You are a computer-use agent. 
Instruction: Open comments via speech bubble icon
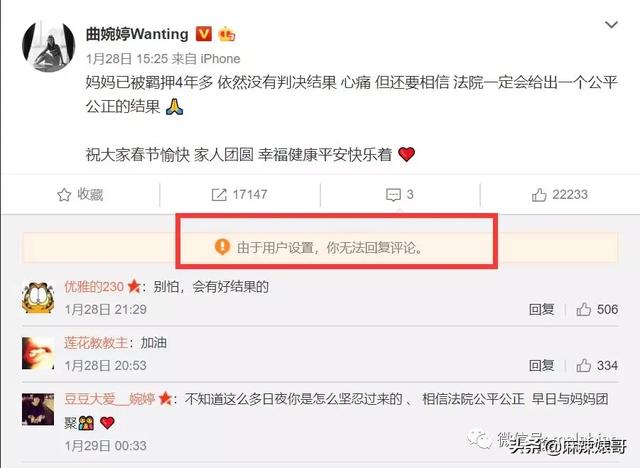click(x=393, y=195)
